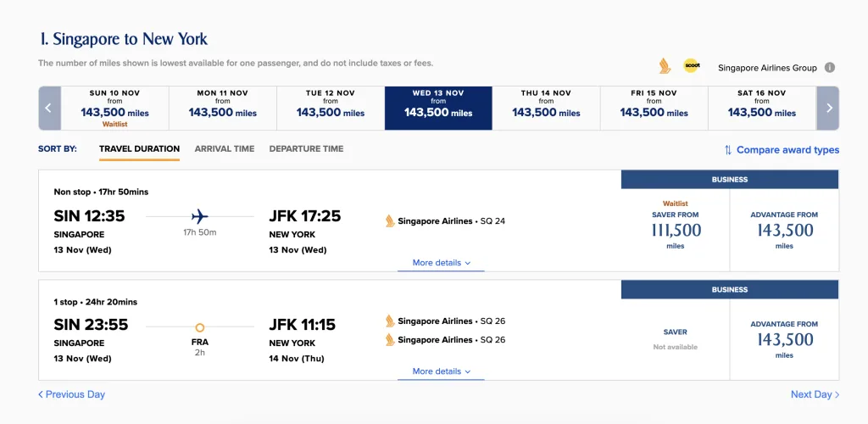Click the Singapore Airlines logo icon in header

[665, 66]
